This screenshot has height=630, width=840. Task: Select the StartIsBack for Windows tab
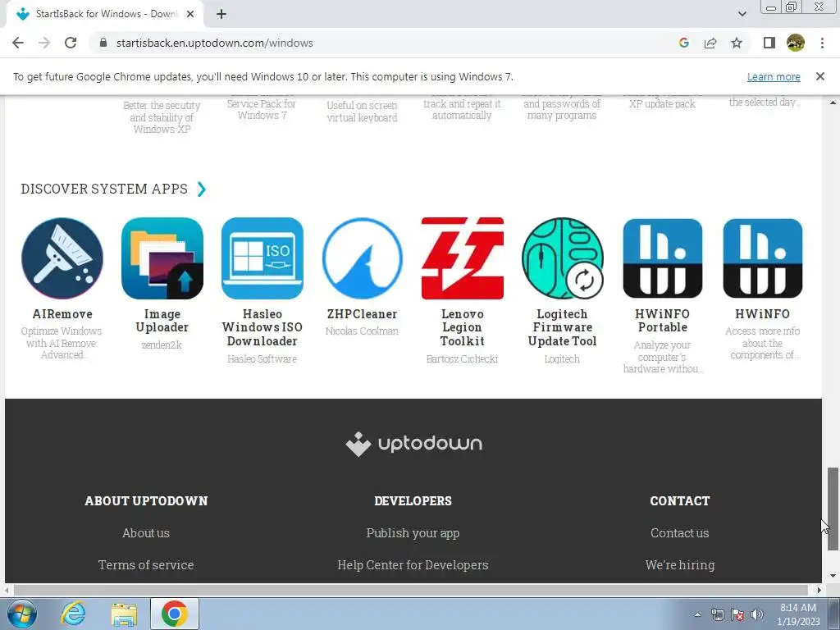point(105,14)
